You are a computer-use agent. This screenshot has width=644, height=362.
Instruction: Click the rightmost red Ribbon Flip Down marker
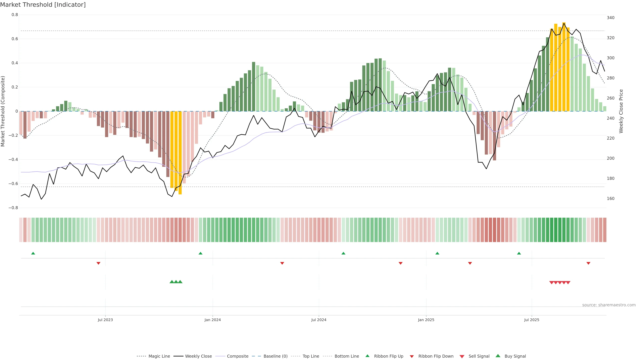pos(588,263)
